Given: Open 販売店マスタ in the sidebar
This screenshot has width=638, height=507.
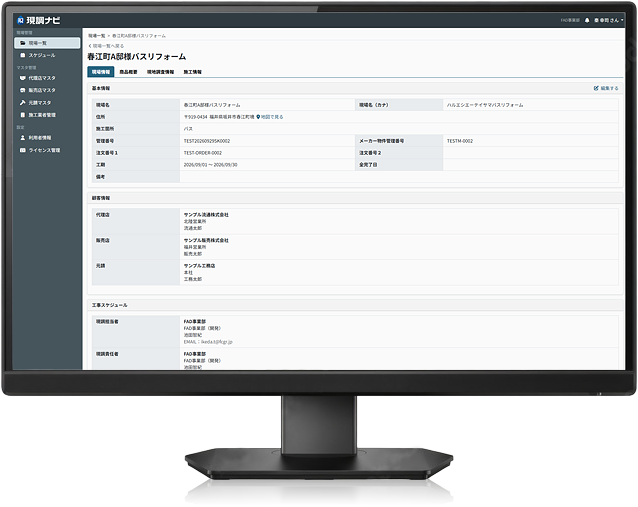Looking at the screenshot, I should 47,90.
